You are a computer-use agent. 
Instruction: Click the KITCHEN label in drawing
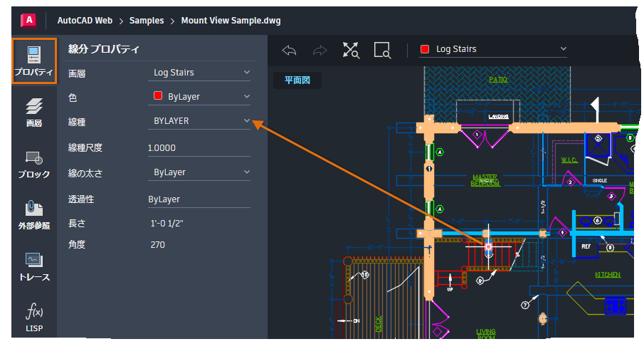(x=608, y=274)
